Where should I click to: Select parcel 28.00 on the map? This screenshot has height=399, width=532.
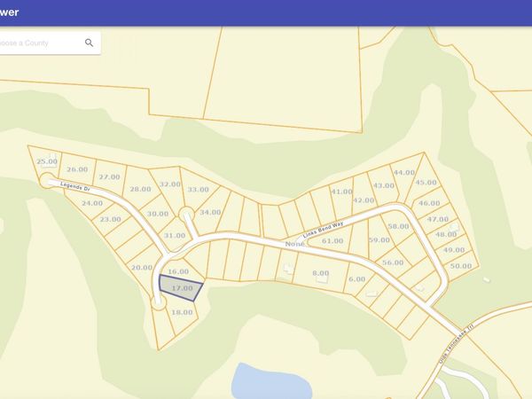(x=140, y=189)
